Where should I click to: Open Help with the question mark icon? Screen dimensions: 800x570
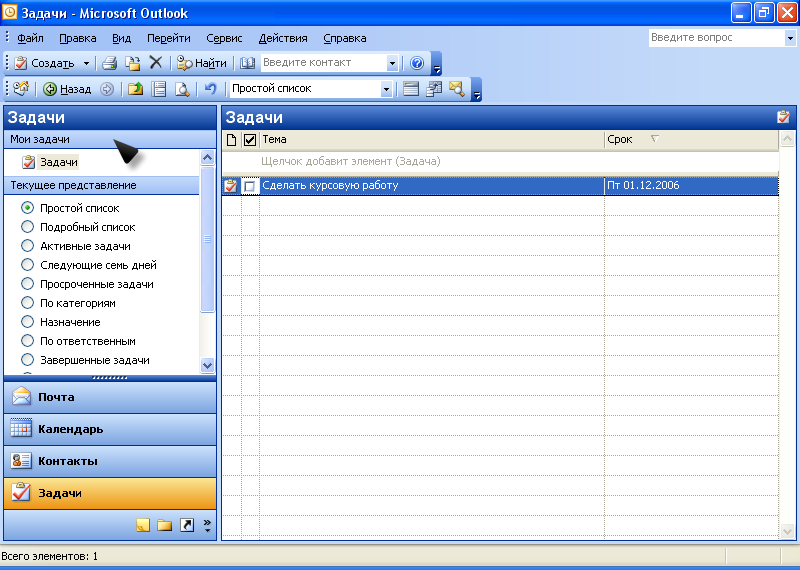click(x=417, y=63)
